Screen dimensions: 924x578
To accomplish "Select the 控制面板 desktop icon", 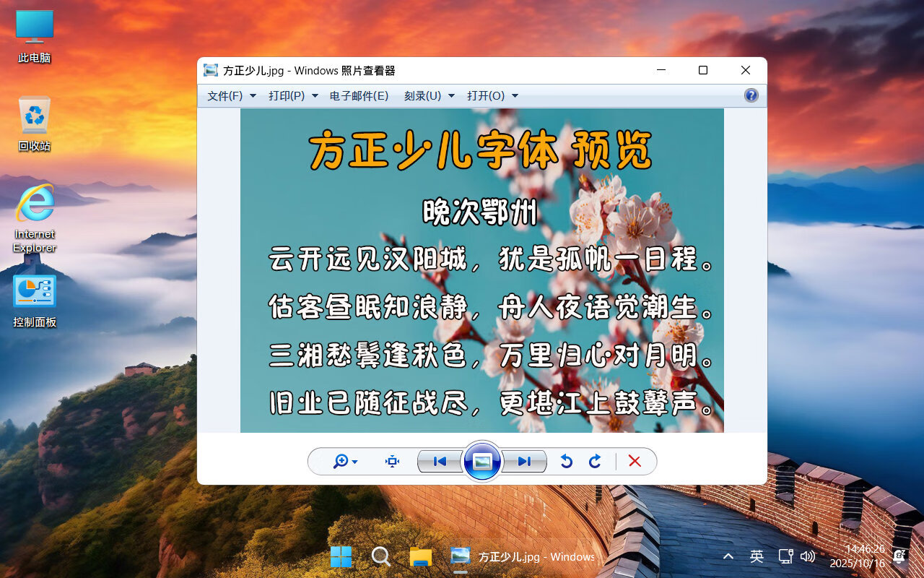I will [x=35, y=301].
